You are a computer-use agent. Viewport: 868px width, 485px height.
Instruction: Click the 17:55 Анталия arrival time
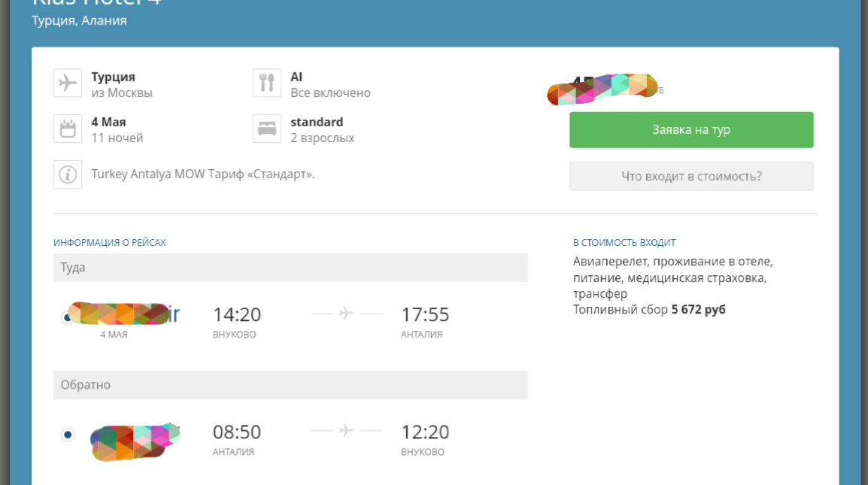click(425, 314)
